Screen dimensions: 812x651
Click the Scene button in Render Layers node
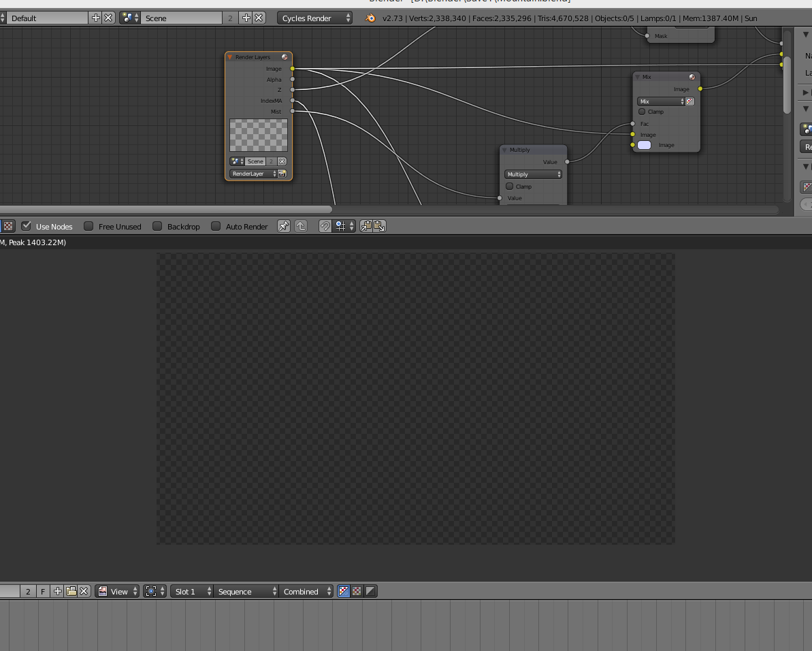(x=255, y=161)
